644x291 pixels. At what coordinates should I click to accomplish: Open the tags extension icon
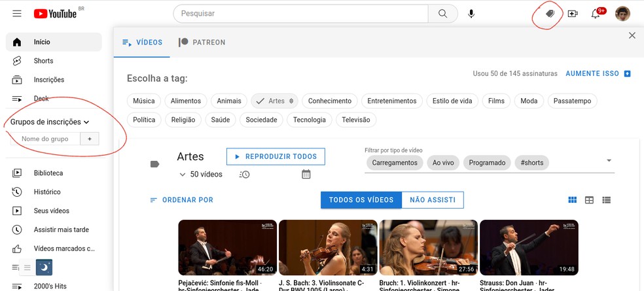[550, 14]
